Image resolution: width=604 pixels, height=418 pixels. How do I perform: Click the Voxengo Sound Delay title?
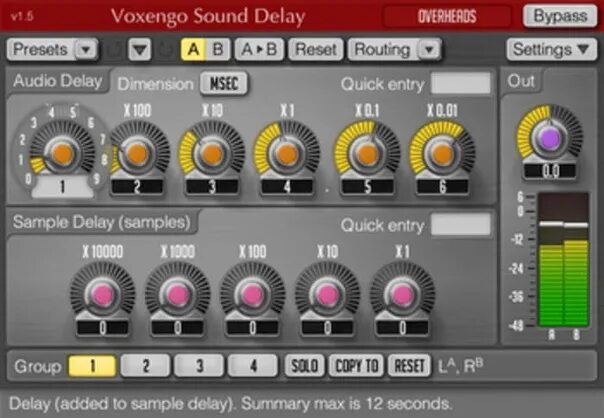pyautogui.click(x=208, y=16)
